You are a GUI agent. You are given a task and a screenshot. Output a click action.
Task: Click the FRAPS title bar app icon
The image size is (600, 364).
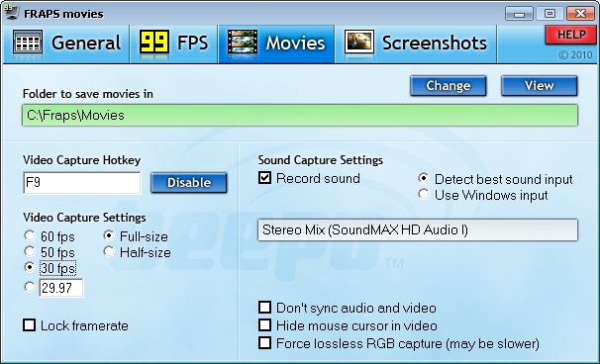(11, 13)
